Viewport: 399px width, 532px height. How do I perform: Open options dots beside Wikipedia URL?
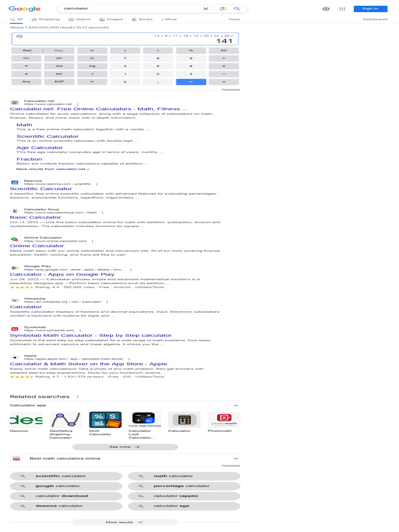tap(107, 302)
